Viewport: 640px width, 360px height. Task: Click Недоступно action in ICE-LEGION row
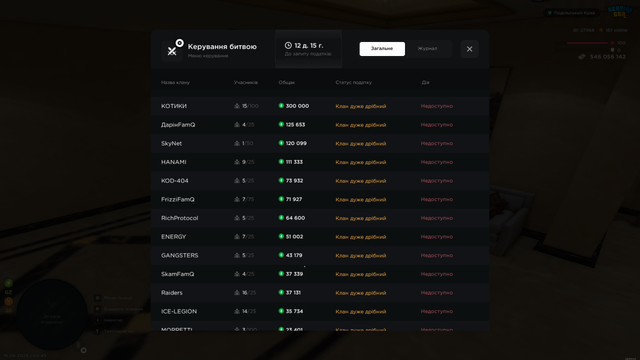click(437, 311)
